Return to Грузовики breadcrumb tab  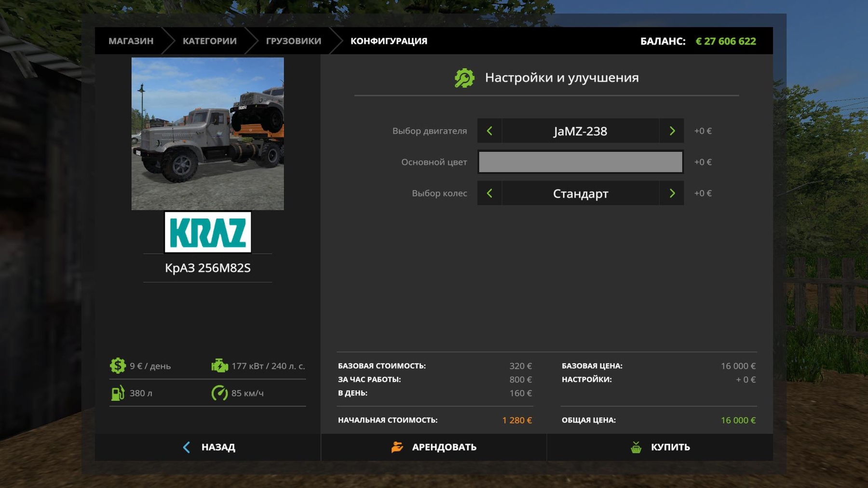point(293,41)
